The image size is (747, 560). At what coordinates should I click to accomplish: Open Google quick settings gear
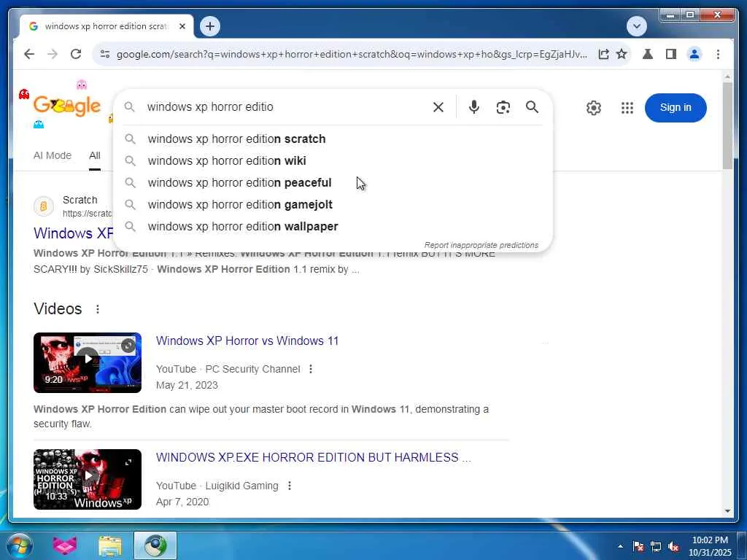pos(594,108)
